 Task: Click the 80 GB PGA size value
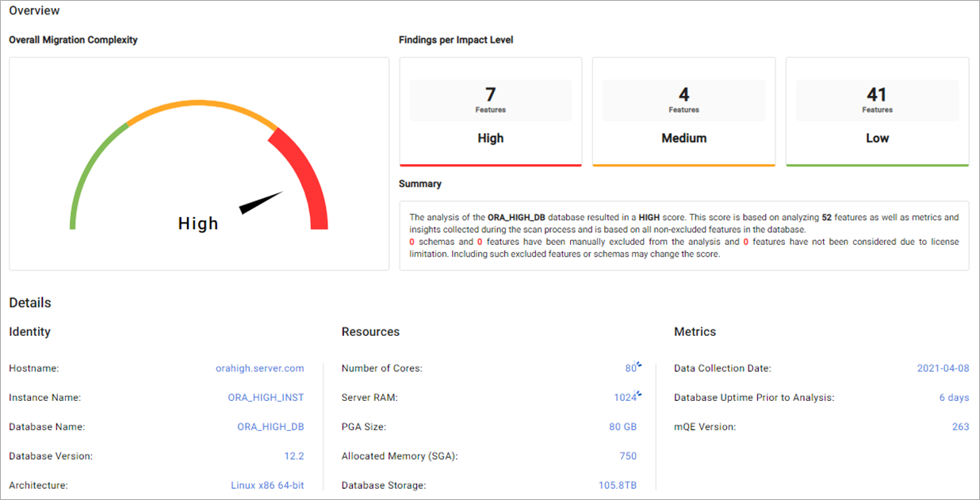(x=623, y=427)
